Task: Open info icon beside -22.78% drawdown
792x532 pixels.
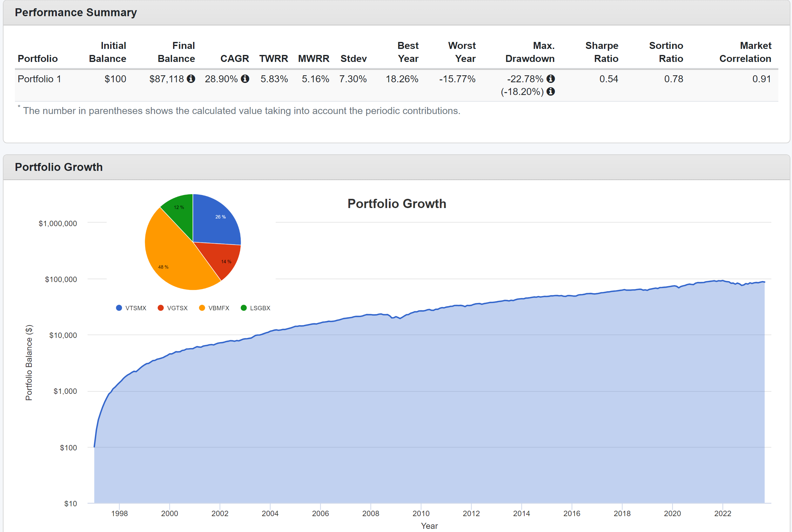Action: click(551, 79)
